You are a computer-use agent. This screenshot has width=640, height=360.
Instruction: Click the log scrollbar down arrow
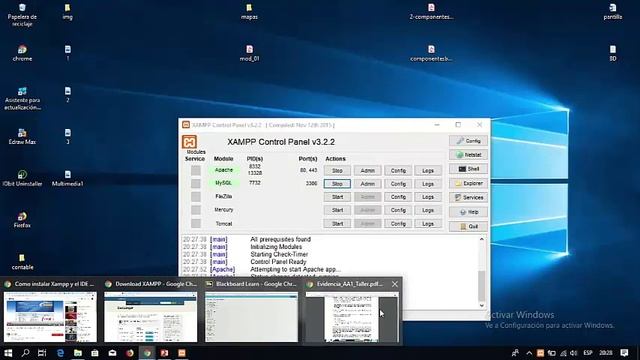[482, 305]
